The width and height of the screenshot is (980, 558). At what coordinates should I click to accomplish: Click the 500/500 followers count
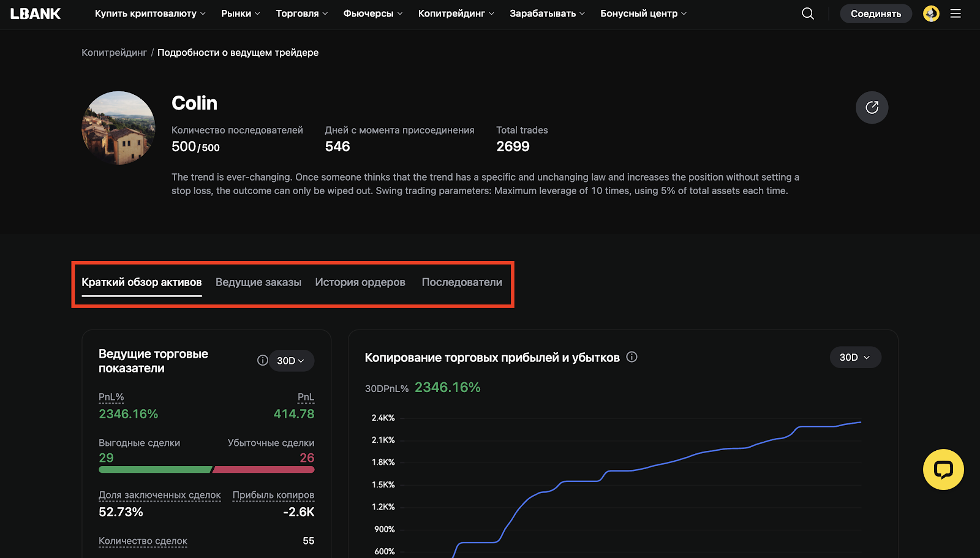pyautogui.click(x=195, y=147)
